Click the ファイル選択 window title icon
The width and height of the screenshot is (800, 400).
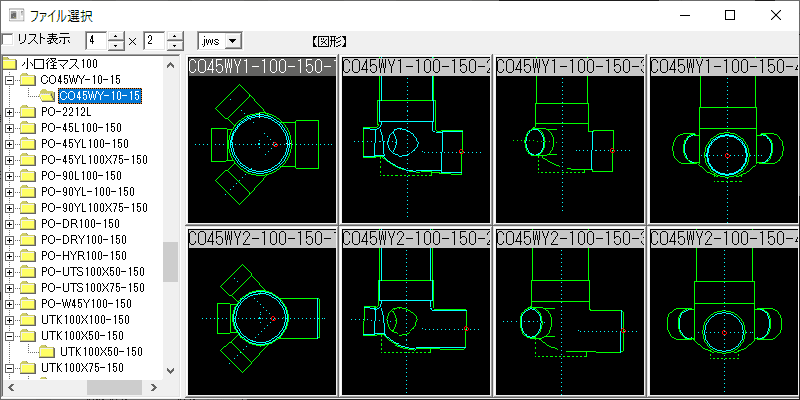pyautogui.click(x=16, y=15)
